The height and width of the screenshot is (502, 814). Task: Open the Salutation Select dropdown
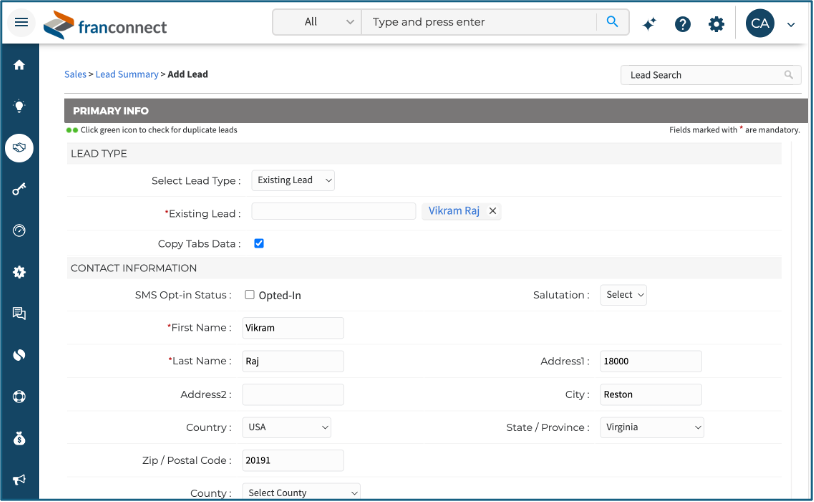click(x=623, y=295)
